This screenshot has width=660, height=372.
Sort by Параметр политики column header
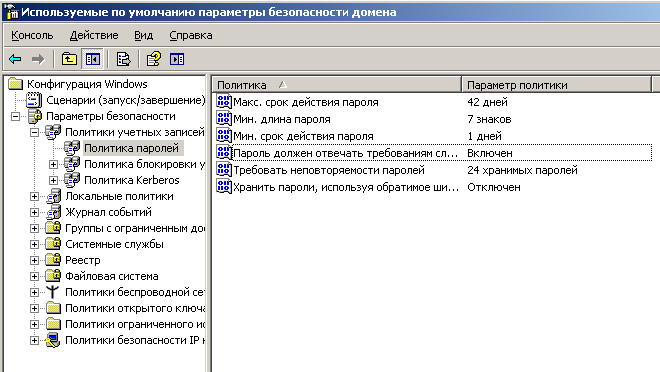coord(556,85)
